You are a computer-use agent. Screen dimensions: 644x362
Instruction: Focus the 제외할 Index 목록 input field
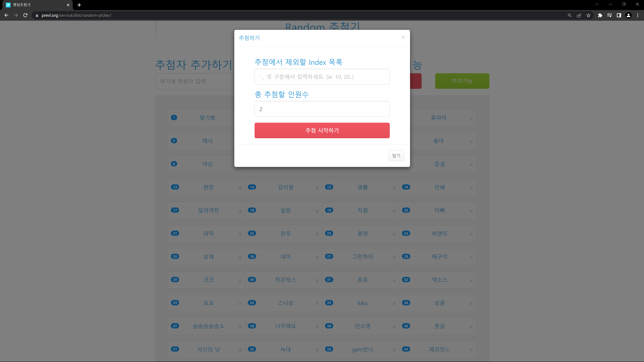(322, 77)
